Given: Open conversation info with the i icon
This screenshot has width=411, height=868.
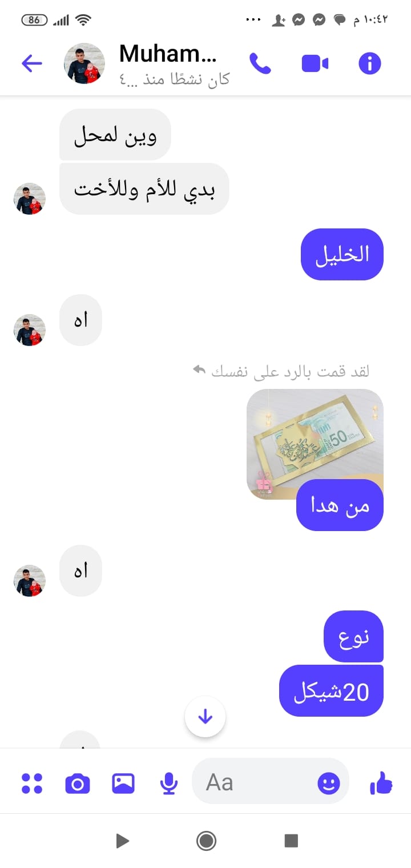Looking at the screenshot, I should [369, 63].
